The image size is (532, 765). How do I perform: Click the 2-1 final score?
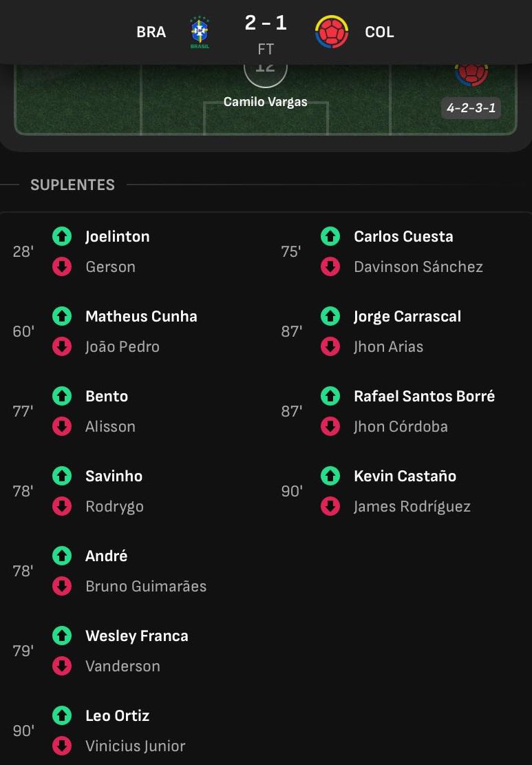click(x=265, y=24)
